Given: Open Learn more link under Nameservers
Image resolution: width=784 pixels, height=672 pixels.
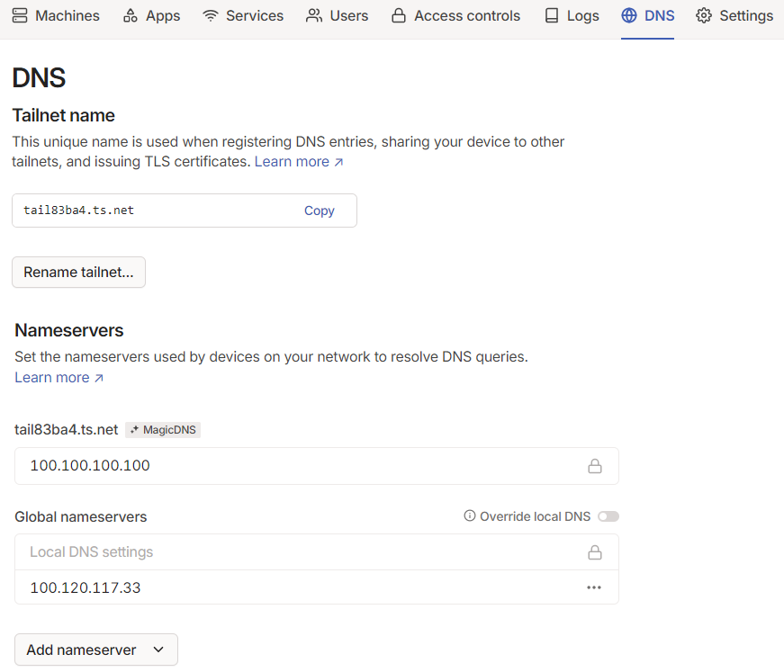Looking at the screenshot, I should [59, 378].
